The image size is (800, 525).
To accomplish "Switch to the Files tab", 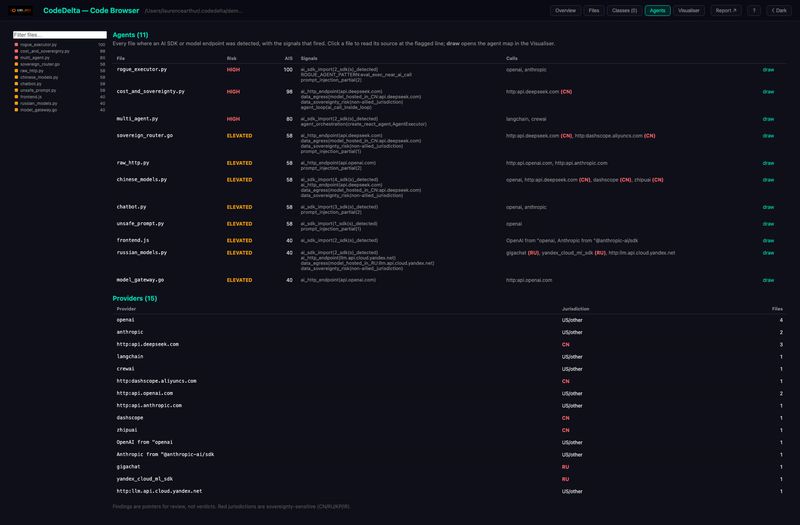I will point(594,10).
